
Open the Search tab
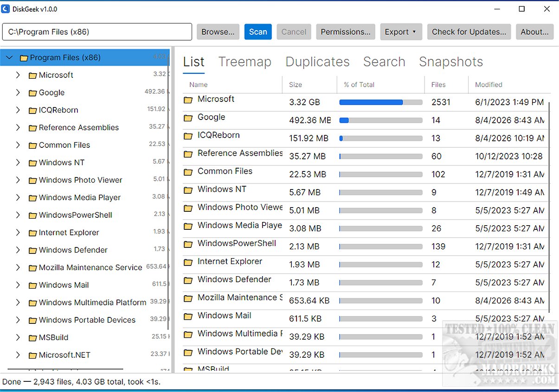384,62
